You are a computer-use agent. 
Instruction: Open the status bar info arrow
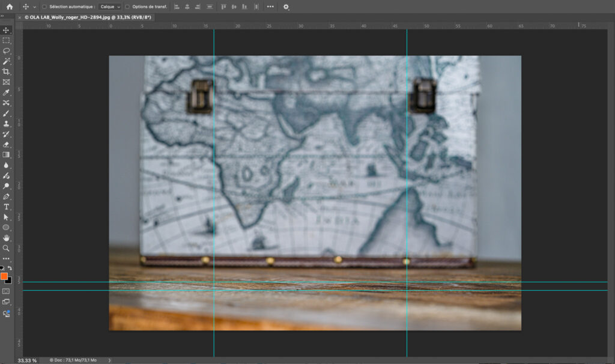click(x=109, y=360)
